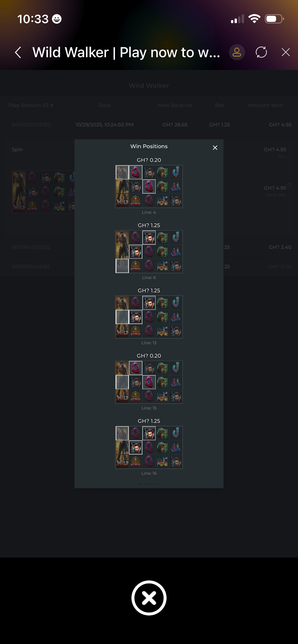Reload the page with the refresh icon
Image resolution: width=298 pixels, height=644 pixels.
click(261, 52)
